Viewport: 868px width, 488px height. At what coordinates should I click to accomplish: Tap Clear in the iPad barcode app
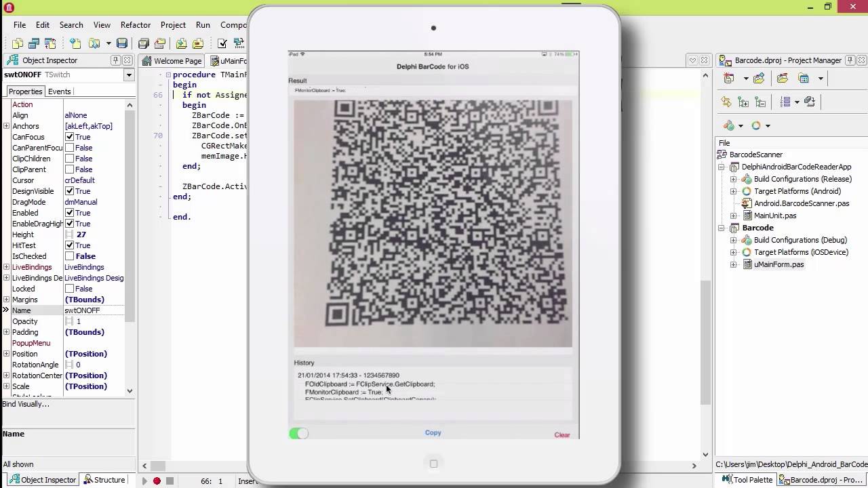[x=562, y=435]
